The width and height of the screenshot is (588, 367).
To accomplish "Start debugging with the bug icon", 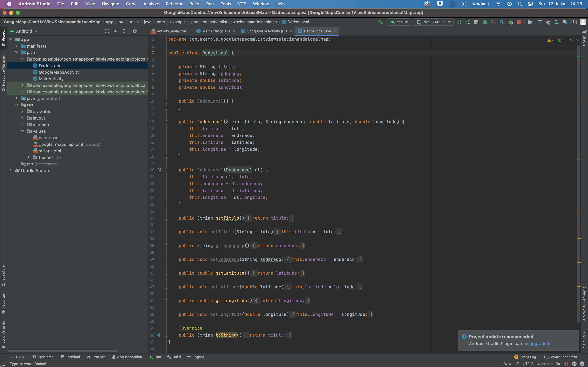I will (485, 22).
